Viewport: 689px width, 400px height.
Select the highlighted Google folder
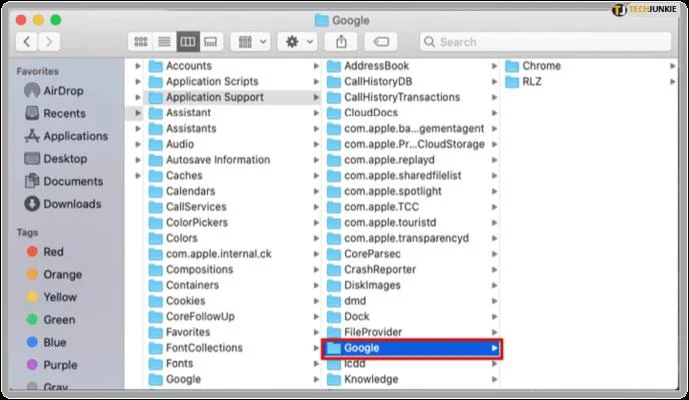coord(412,348)
